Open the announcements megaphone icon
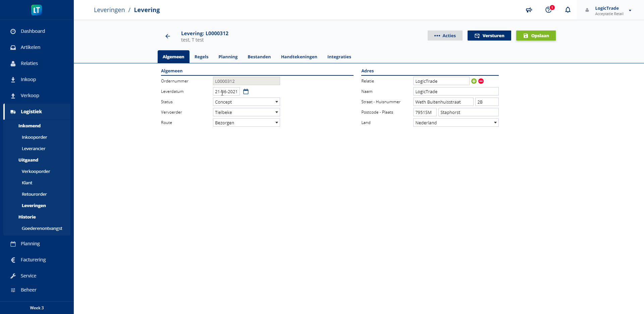 point(529,10)
